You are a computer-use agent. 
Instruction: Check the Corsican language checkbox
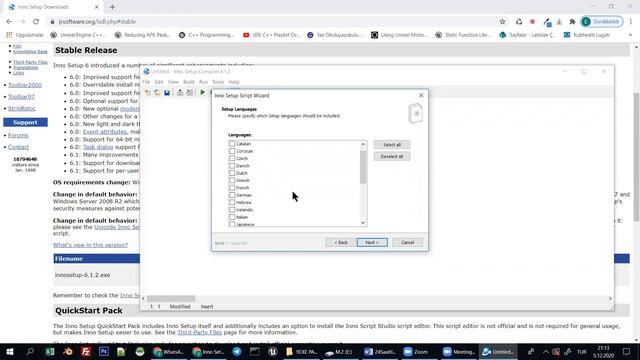click(x=232, y=151)
